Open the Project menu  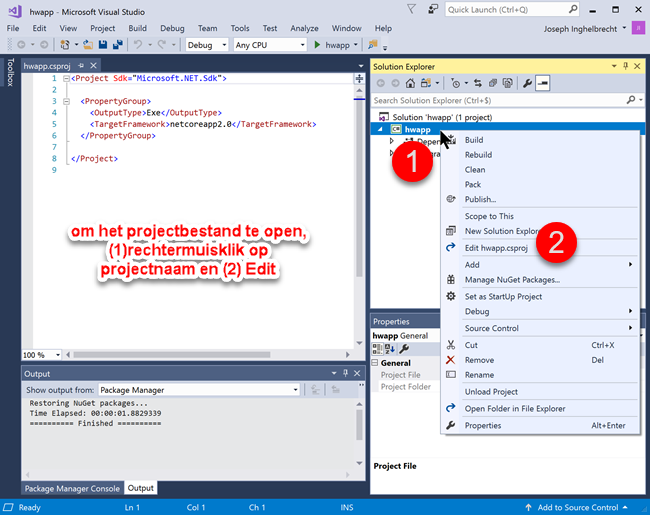coord(102,28)
